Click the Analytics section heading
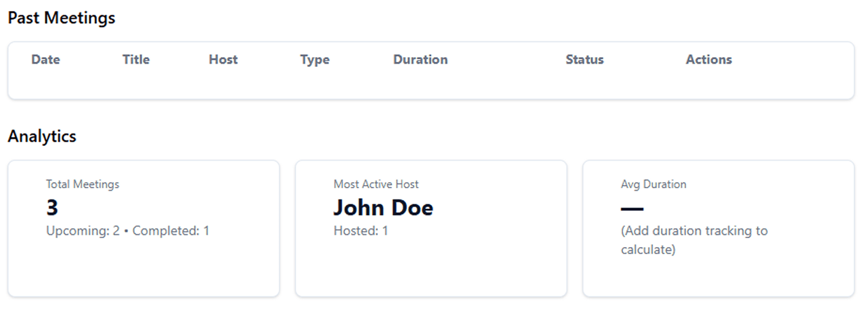Screen dimensions: 868x314 click(42, 136)
